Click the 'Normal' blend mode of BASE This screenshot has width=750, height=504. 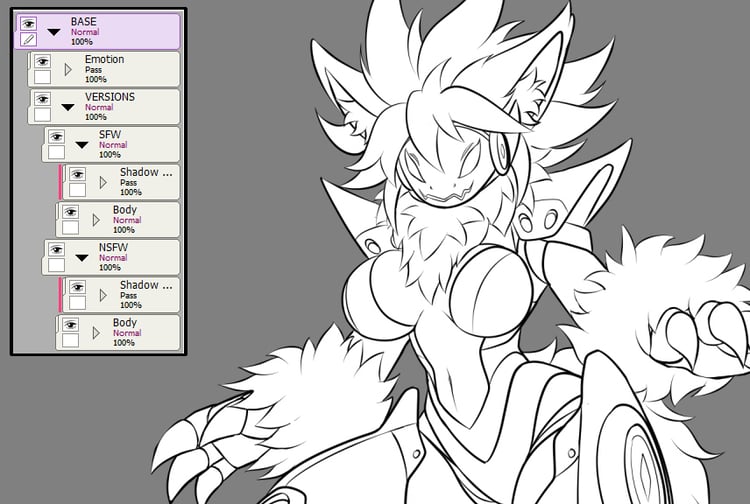[85, 32]
